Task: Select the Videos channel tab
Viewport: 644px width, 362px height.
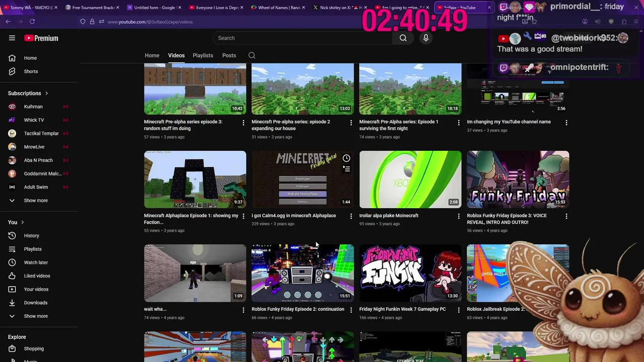Action: 176,55
